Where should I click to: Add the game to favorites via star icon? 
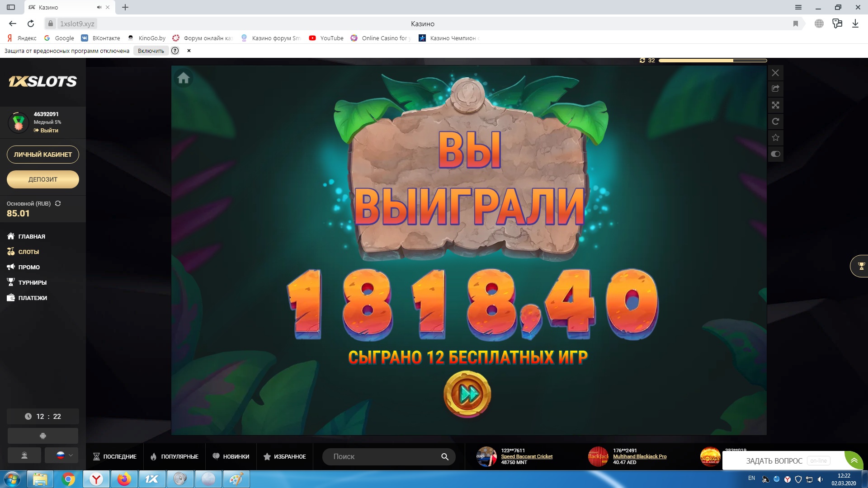click(776, 137)
